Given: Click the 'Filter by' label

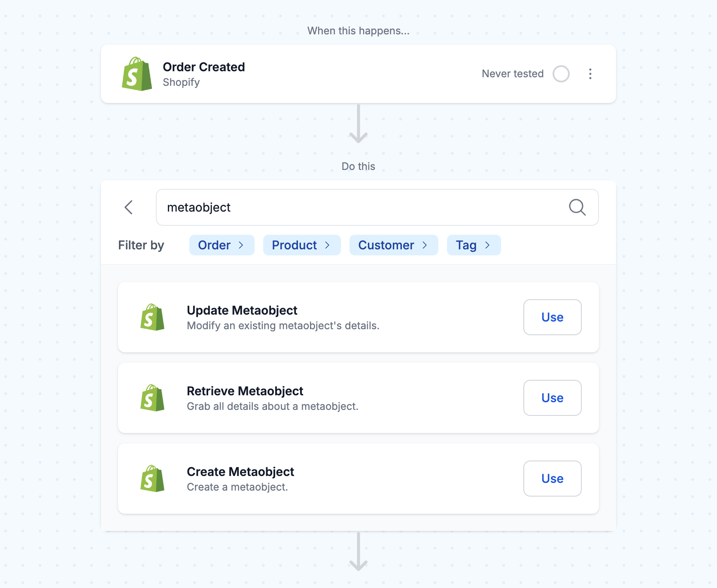Looking at the screenshot, I should click(x=141, y=245).
